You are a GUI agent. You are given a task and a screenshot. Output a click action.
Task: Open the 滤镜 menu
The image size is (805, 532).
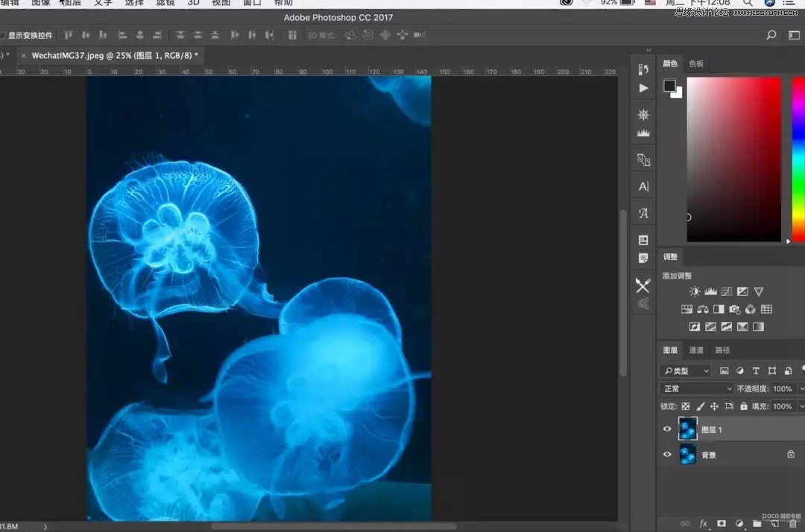(x=165, y=2)
